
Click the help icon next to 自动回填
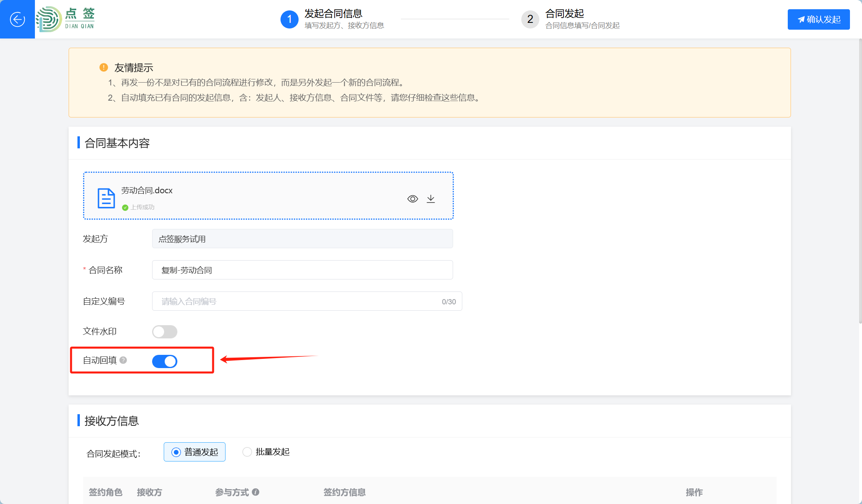(x=124, y=360)
